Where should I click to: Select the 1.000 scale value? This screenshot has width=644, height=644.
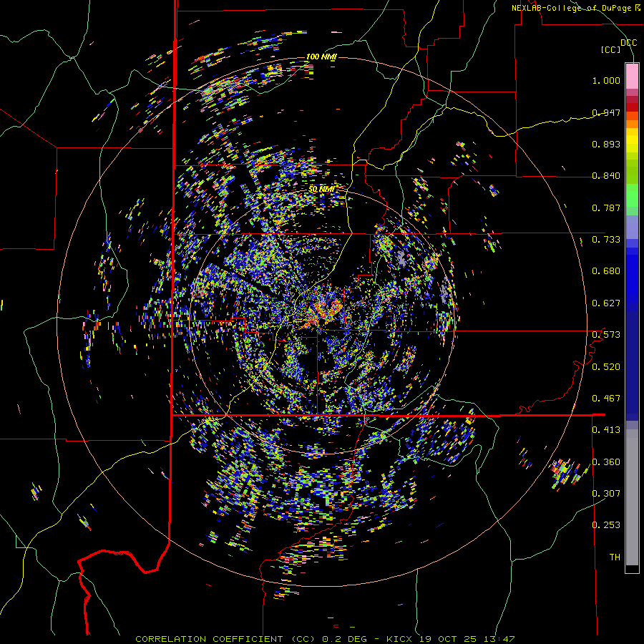pyautogui.click(x=606, y=80)
